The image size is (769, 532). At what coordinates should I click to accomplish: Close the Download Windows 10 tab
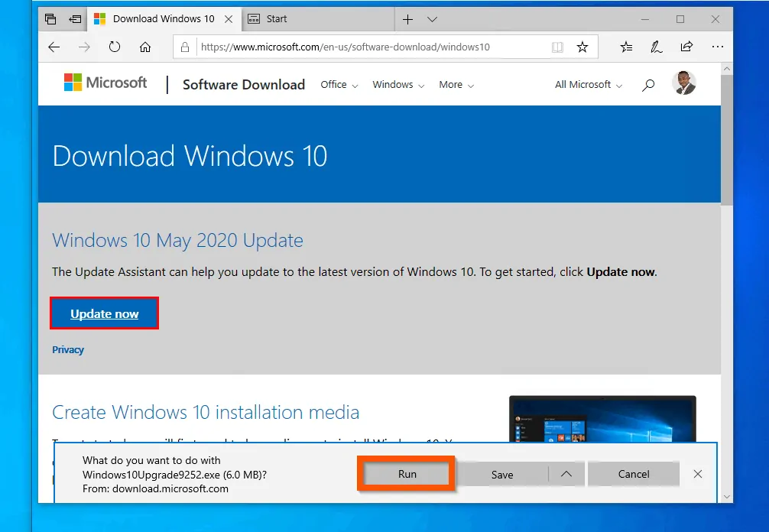(x=229, y=19)
